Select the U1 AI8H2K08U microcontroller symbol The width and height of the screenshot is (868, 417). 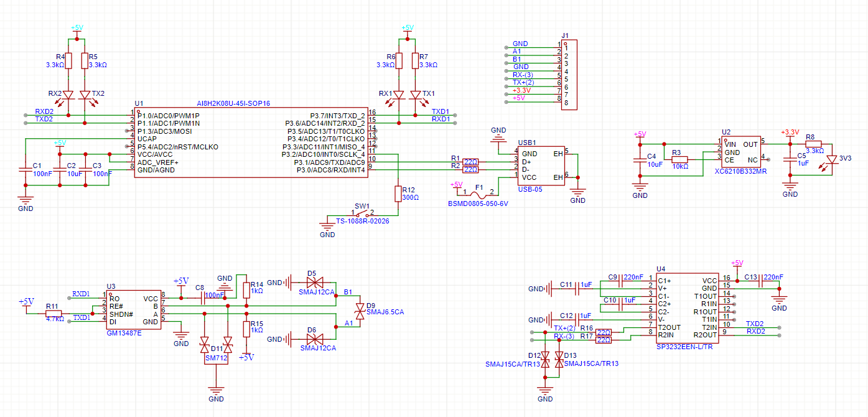252,142
